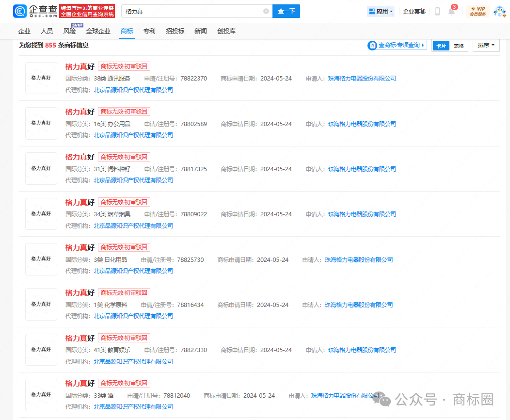The width and height of the screenshot is (510, 420).
Task: Open the mobile phone icon in header
Action: 437,11
